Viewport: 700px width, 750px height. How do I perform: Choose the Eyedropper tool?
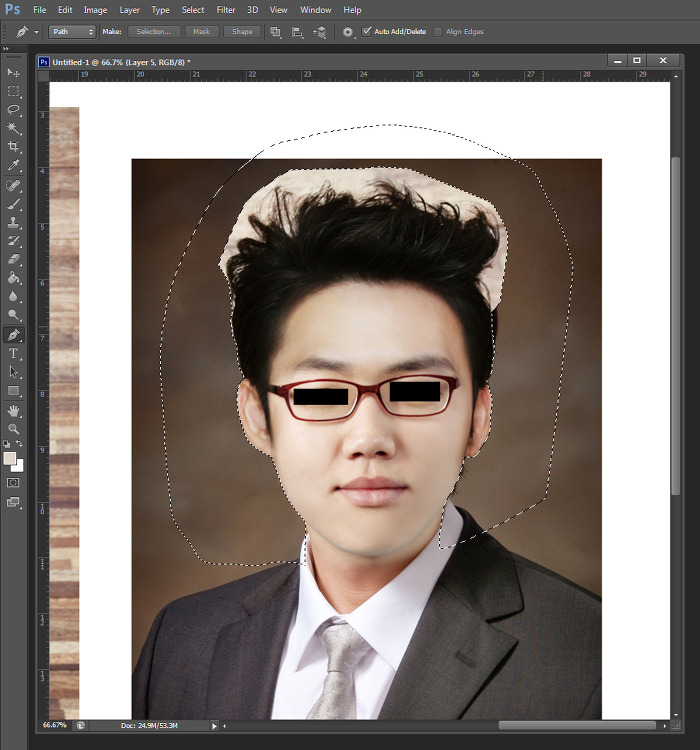pos(14,166)
